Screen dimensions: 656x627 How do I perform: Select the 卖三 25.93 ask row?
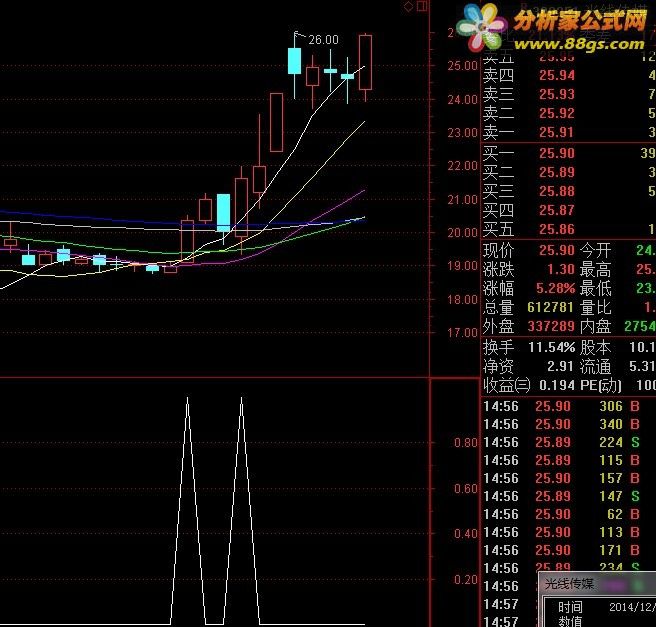pos(569,94)
